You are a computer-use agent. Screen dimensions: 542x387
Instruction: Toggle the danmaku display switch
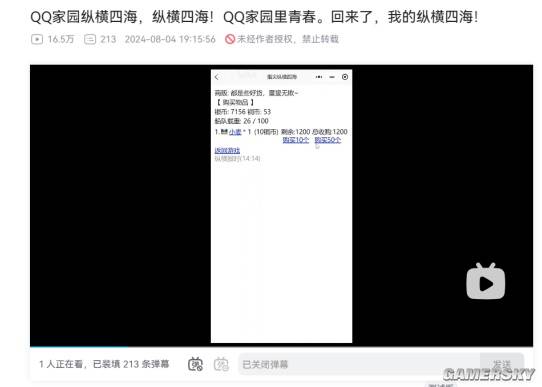coord(195,364)
